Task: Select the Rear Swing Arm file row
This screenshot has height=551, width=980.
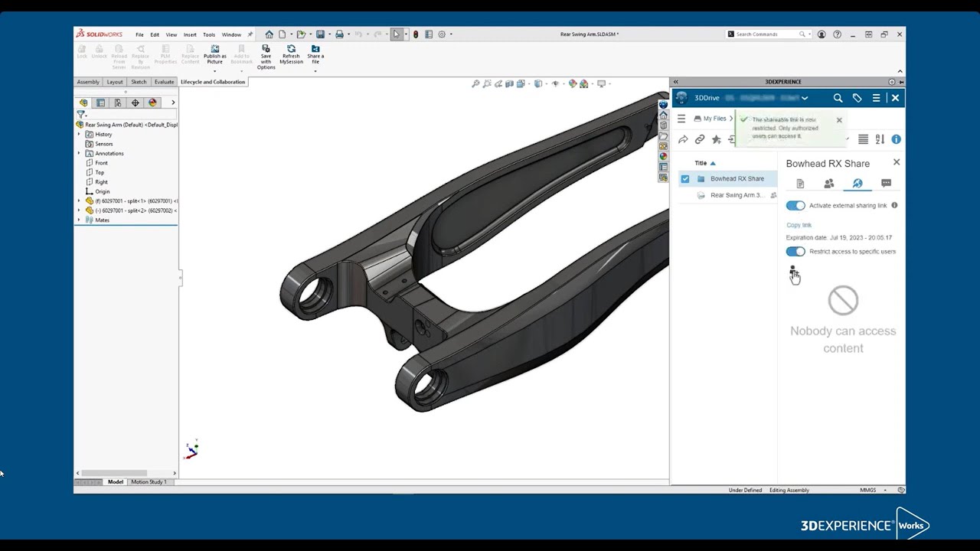Action: click(727, 195)
